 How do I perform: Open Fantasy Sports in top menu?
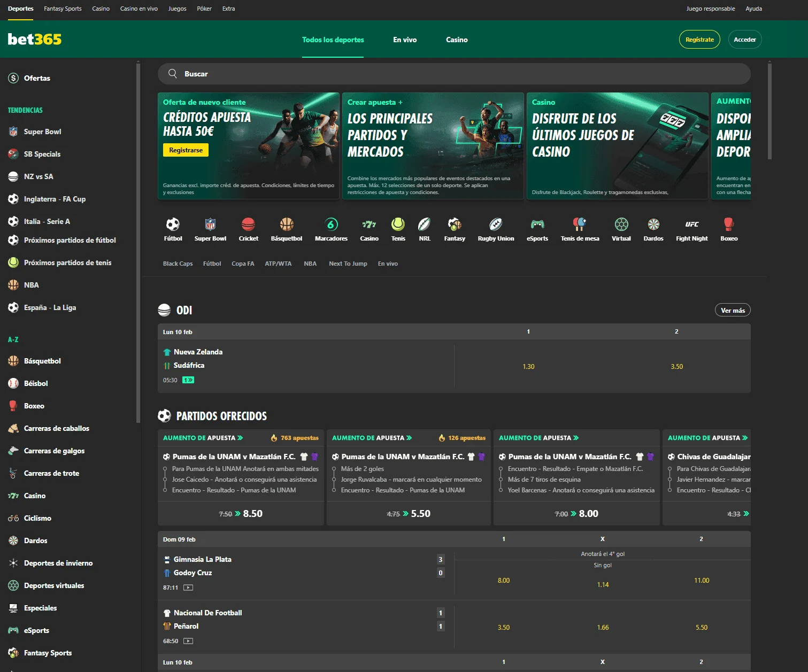tap(63, 9)
